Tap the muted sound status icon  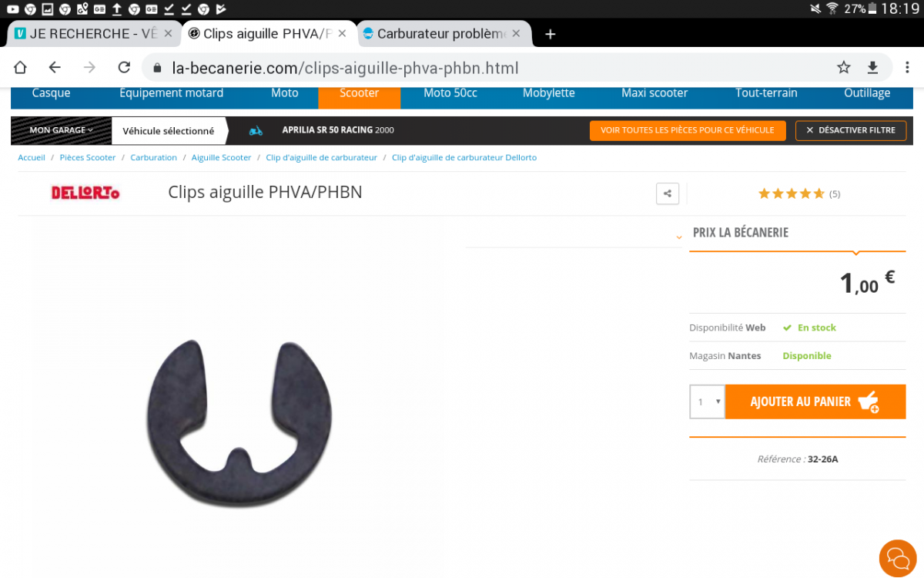tap(815, 9)
